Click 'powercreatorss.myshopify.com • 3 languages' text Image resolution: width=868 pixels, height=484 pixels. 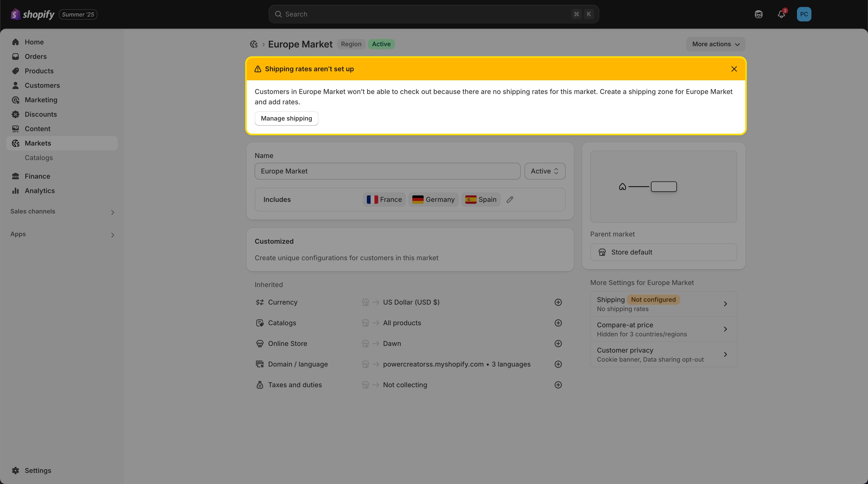click(456, 364)
